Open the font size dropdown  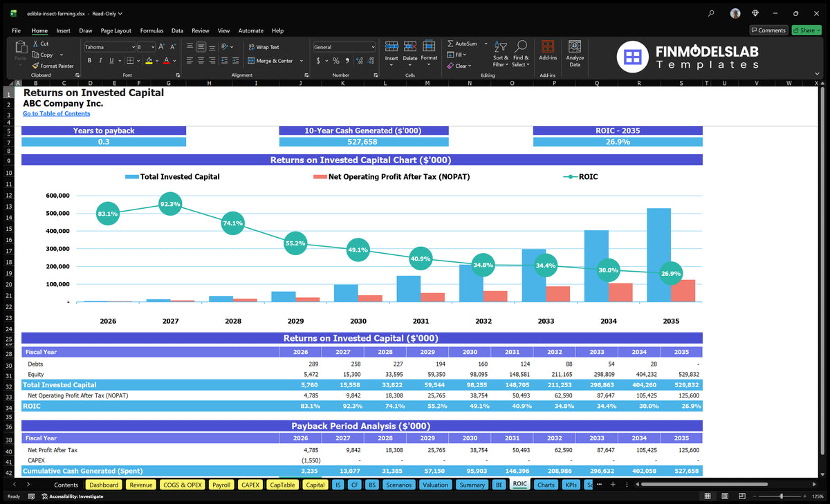[x=152, y=47]
